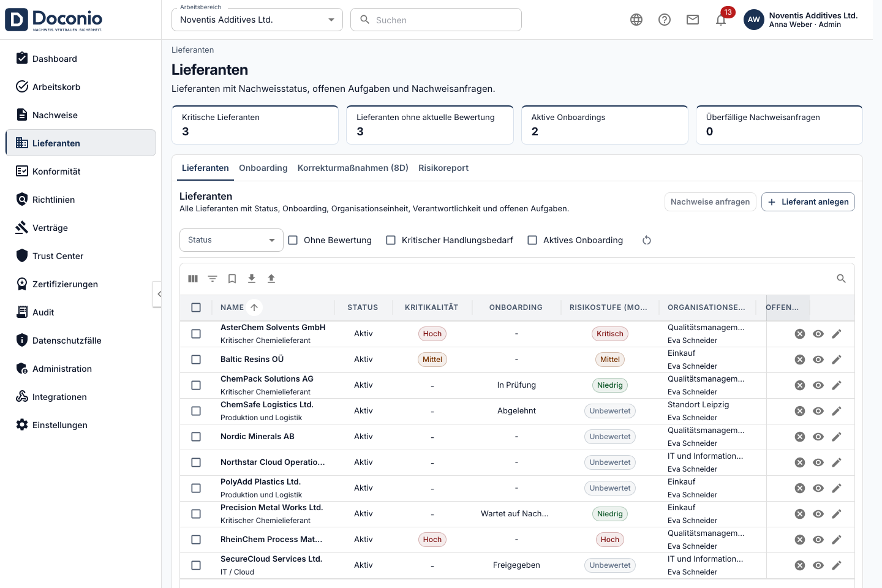Open Zertifizierungen in the sidebar
Viewport: 882px width, 588px height.
pyautogui.click(x=81, y=284)
